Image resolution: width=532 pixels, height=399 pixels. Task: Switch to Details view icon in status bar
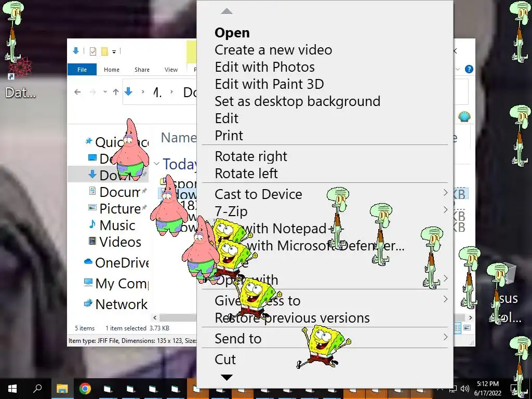[x=457, y=328]
